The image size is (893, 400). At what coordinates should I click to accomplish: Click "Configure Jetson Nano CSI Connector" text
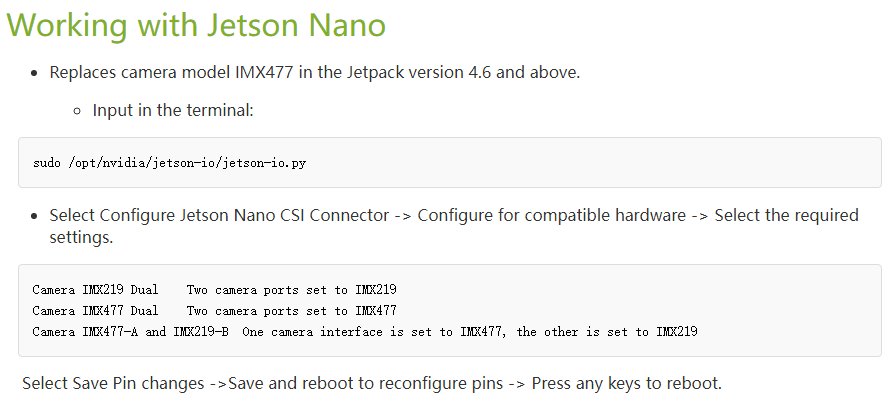(244, 215)
